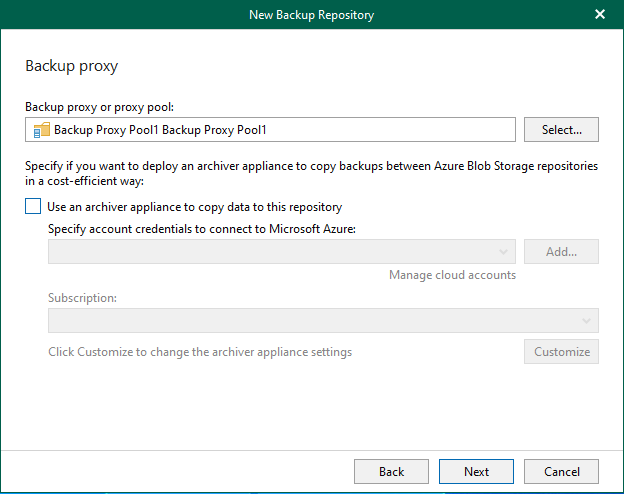Close the New Backup Repository dialog

click(x=600, y=14)
